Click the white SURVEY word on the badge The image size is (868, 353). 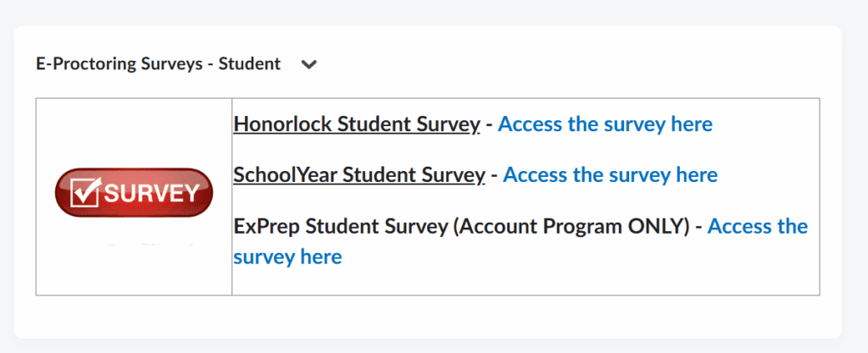151,193
